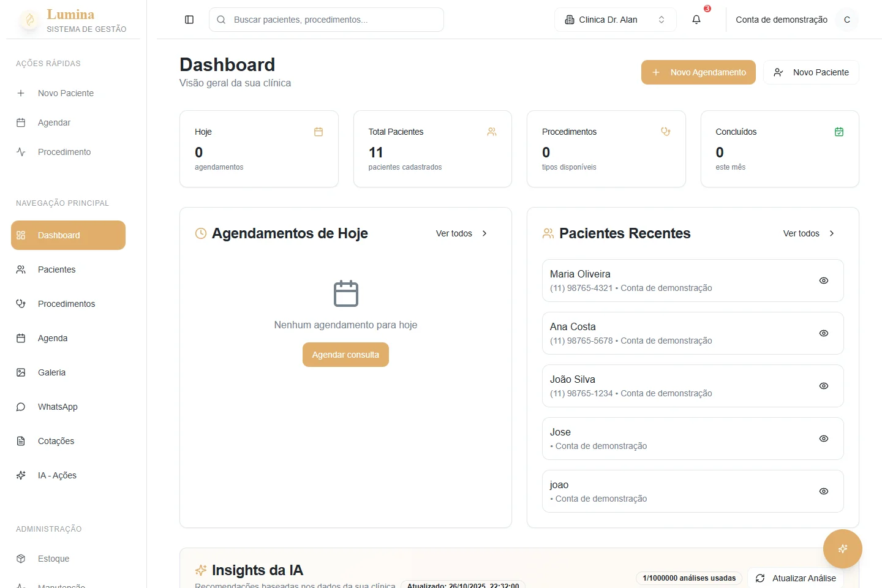This screenshot has width=882, height=588.
Task: Select Agendar quick action
Action: click(x=68, y=123)
